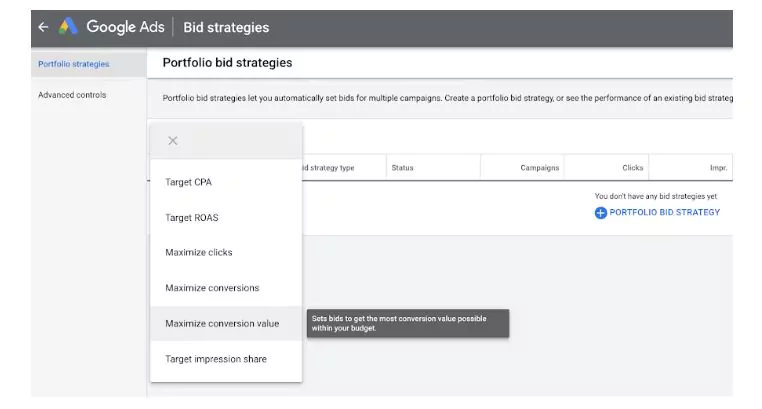Click the blue plus circle icon
Screen dimensions: 762x409
point(600,212)
